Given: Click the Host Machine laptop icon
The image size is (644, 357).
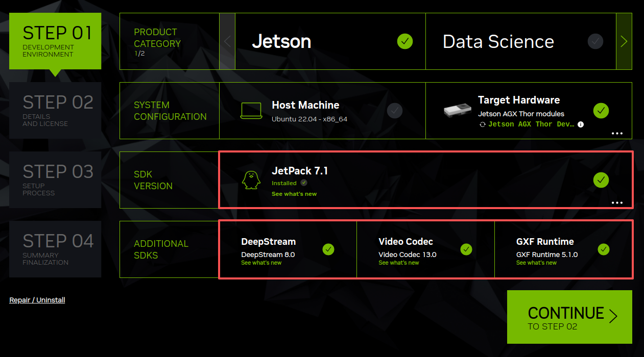Looking at the screenshot, I should coord(251,111).
